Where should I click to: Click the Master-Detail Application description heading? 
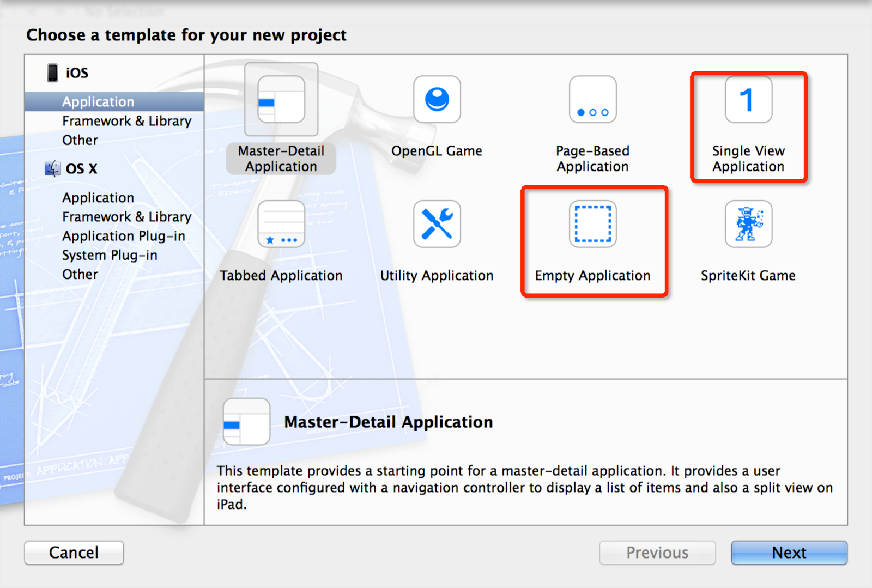click(389, 422)
